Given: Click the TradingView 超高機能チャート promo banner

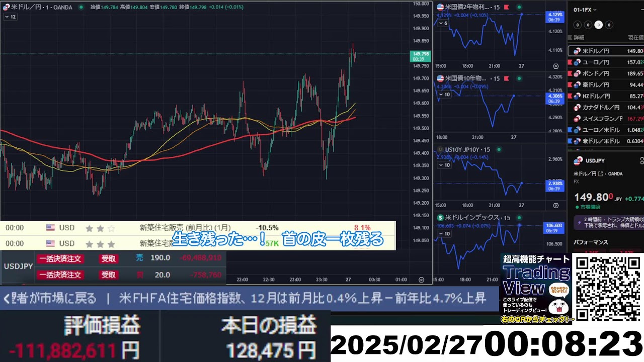Looking at the screenshot, I should coord(536,289).
